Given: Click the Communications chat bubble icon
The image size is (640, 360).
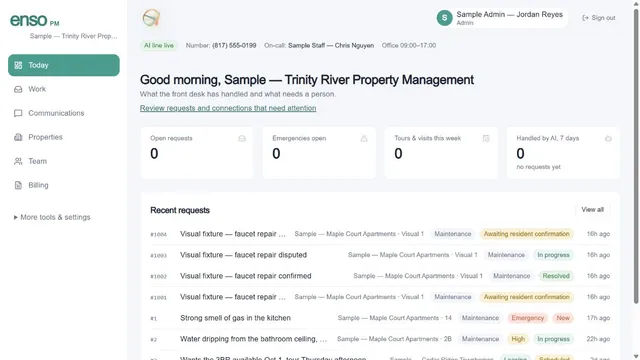Looking at the screenshot, I should pyautogui.click(x=18, y=113).
